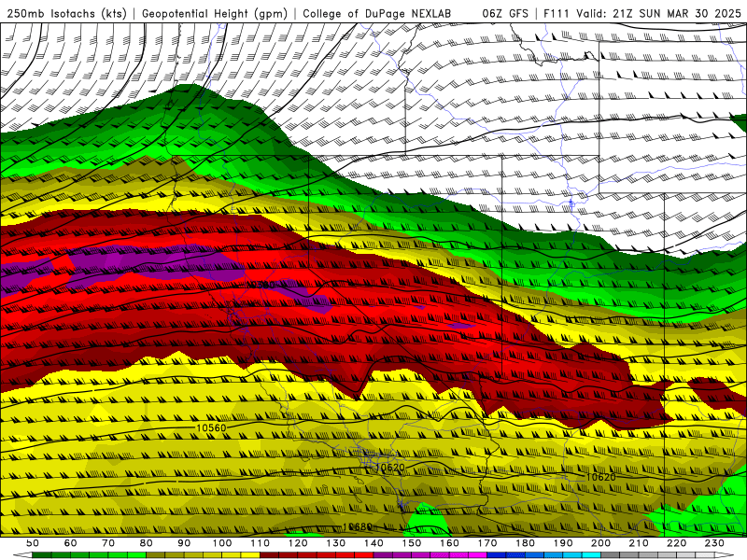
Task: Click the color scale value 80
Action: tap(147, 543)
